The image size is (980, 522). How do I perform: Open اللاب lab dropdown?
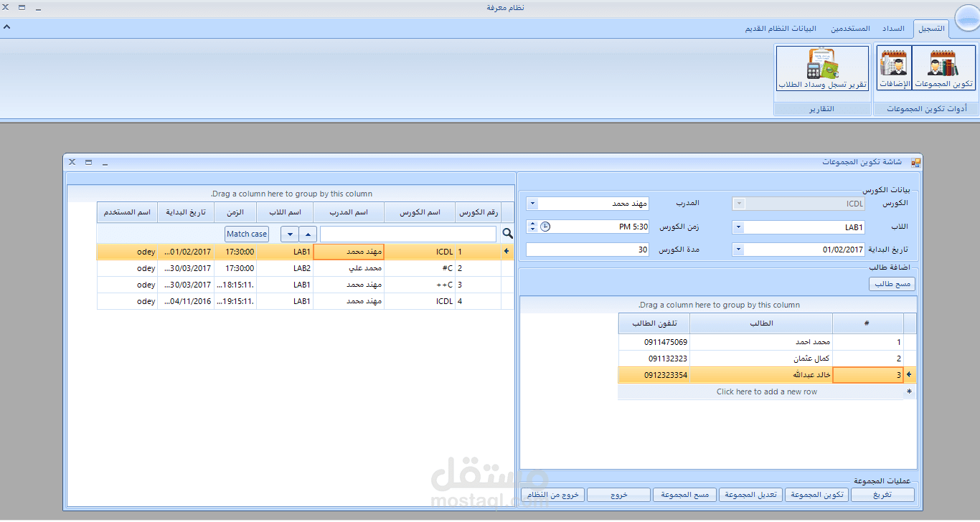[x=738, y=227]
